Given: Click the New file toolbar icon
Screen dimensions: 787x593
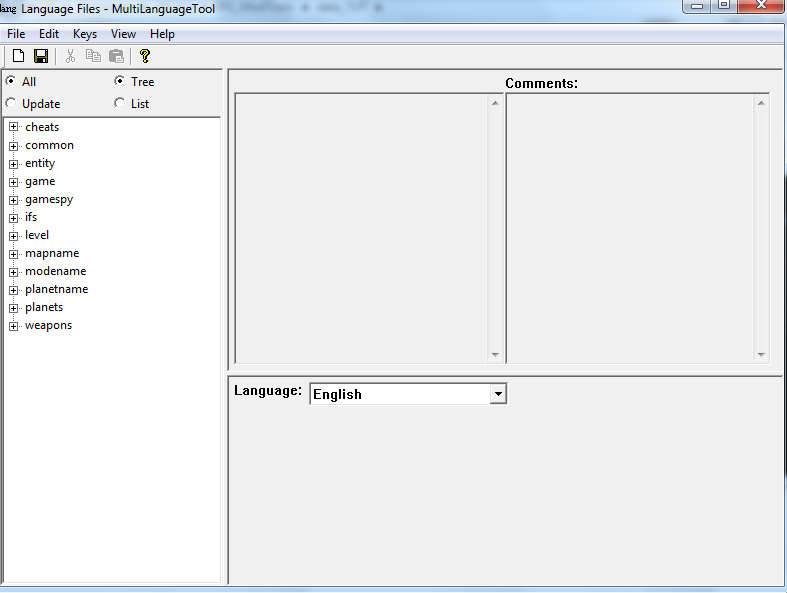Looking at the screenshot, I should point(19,56).
